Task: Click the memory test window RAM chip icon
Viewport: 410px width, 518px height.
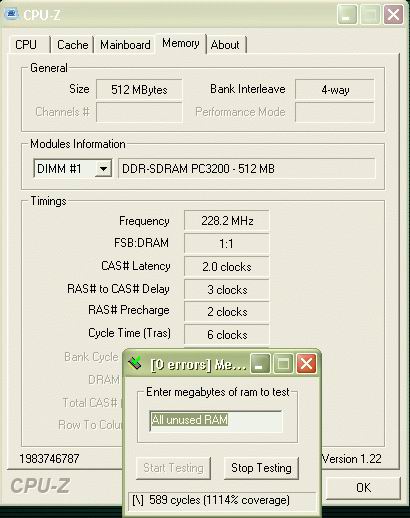Action: 136,363
